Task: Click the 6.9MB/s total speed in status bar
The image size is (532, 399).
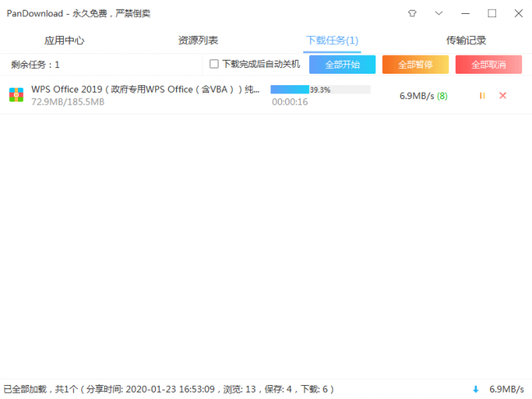Action: pyautogui.click(x=507, y=389)
